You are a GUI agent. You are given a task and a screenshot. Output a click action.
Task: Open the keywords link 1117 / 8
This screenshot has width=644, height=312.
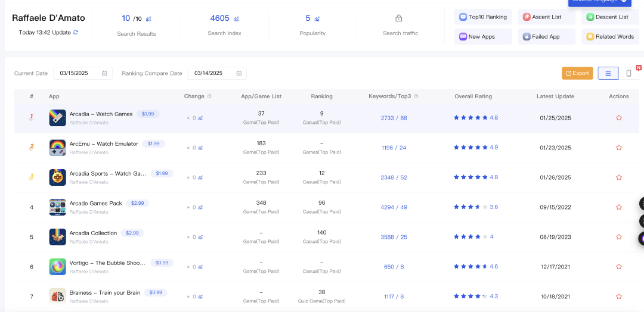click(x=394, y=297)
